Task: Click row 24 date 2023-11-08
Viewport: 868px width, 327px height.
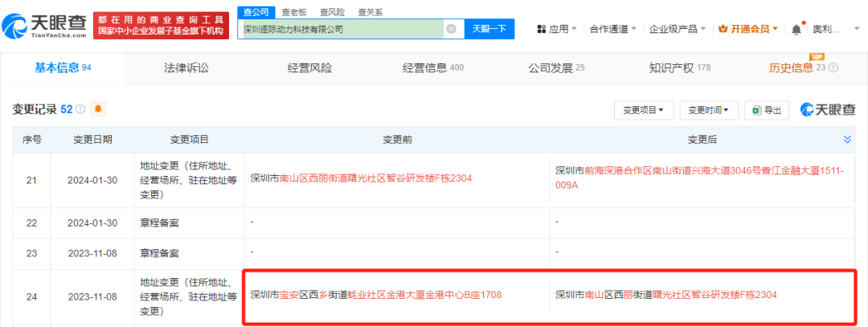Action: [92, 296]
